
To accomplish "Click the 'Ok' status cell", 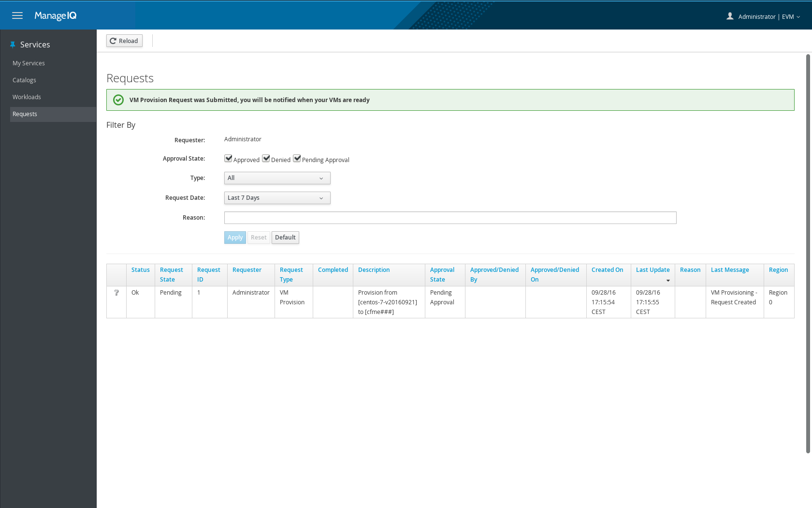I will [x=141, y=302].
